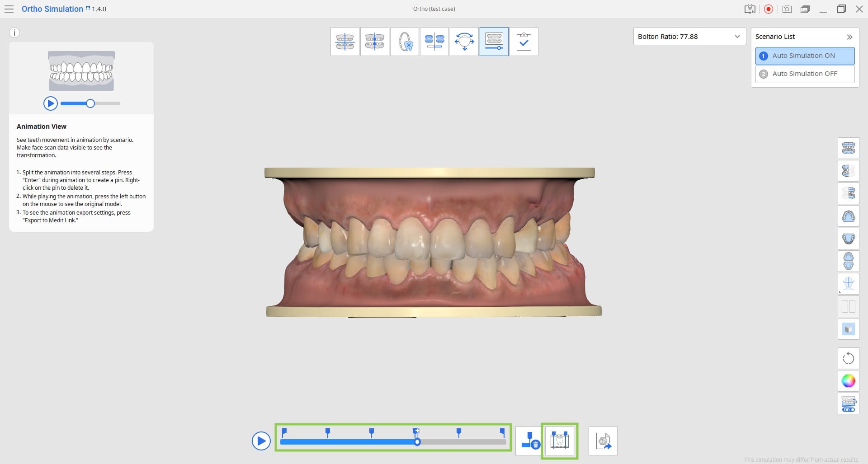Click the first timeline pin marker
The width and height of the screenshot is (868, 464).
point(284,433)
